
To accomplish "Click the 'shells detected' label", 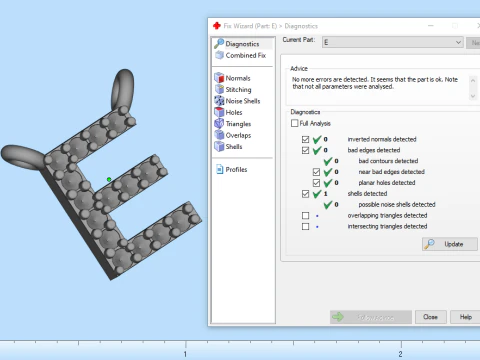I will pos(367,194).
